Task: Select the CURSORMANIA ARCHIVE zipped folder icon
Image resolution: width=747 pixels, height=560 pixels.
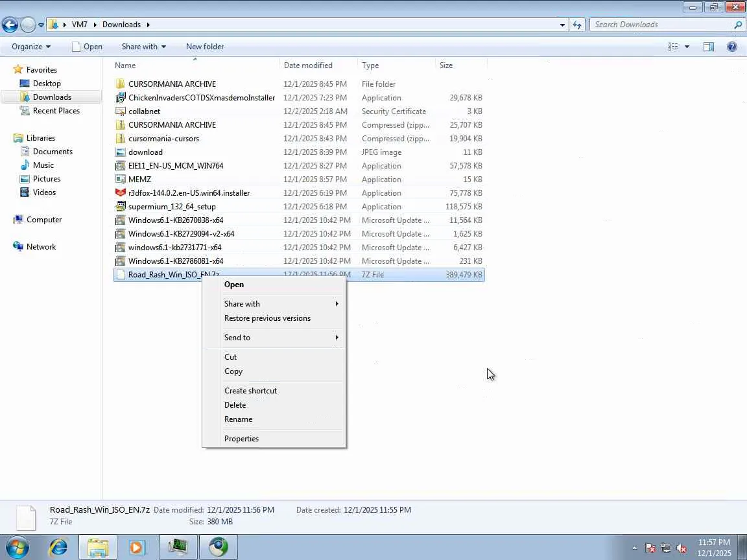Action: (x=121, y=124)
